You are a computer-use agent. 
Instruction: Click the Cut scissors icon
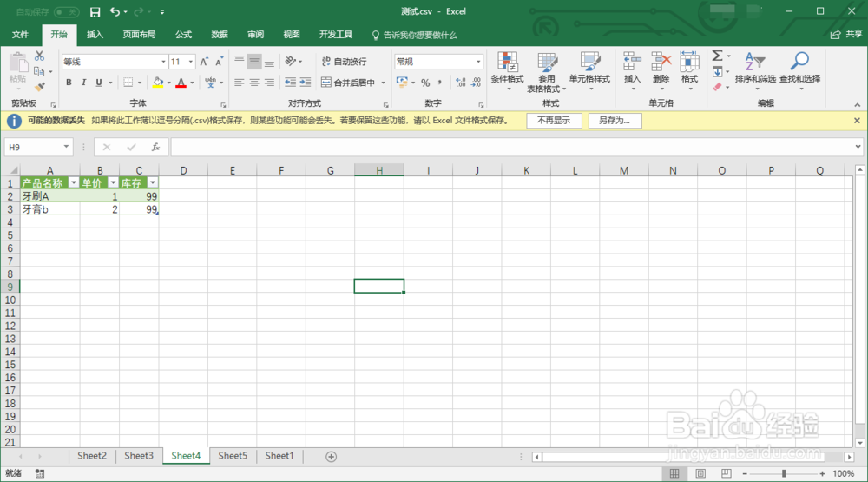(39, 56)
